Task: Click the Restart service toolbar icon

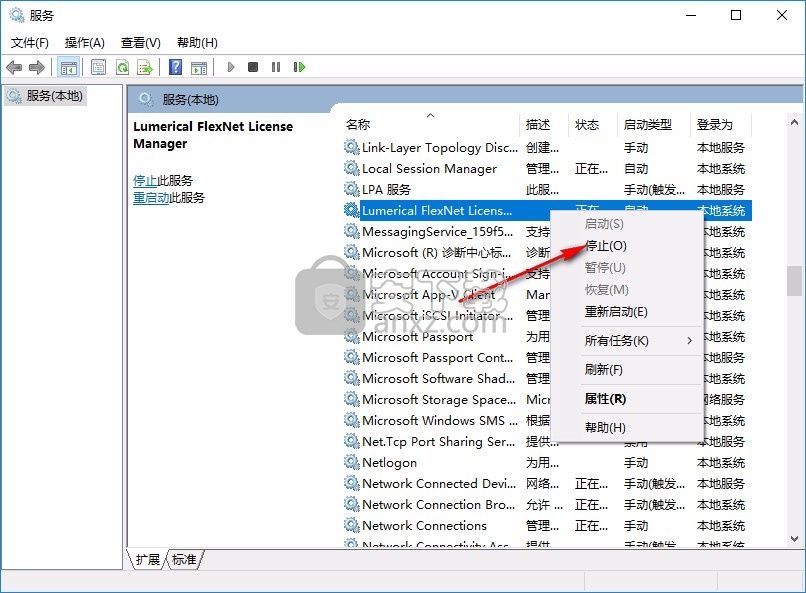Action: (x=299, y=67)
